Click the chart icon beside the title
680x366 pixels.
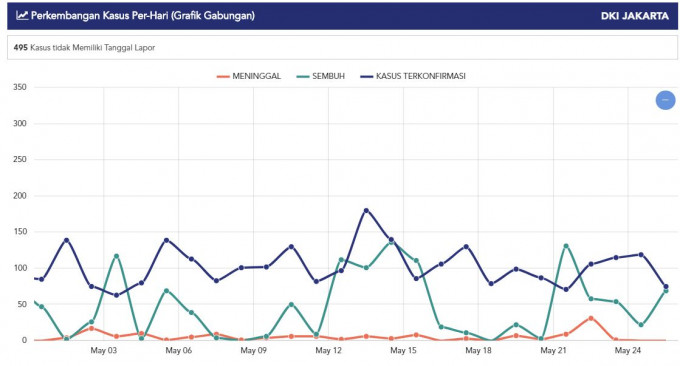[x=22, y=16]
